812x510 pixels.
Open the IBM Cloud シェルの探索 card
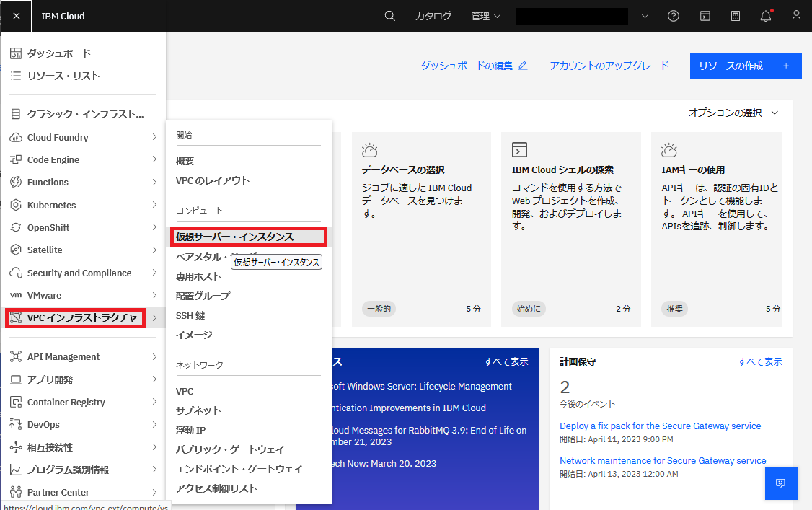[571, 229]
